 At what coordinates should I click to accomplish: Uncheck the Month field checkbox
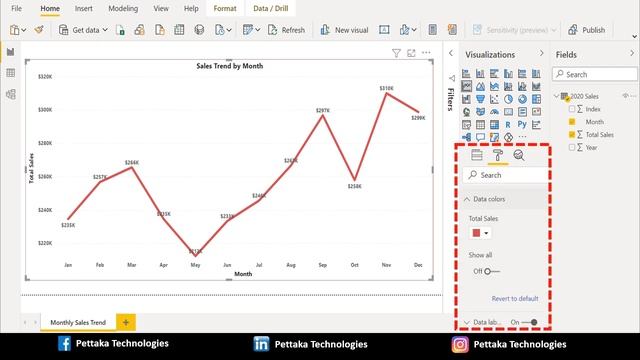tap(572, 122)
